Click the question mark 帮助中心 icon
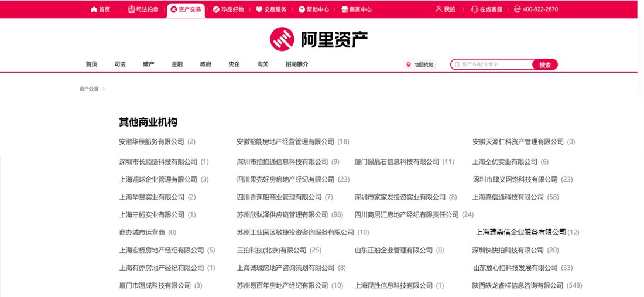The image size is (644, 297). 302,9
